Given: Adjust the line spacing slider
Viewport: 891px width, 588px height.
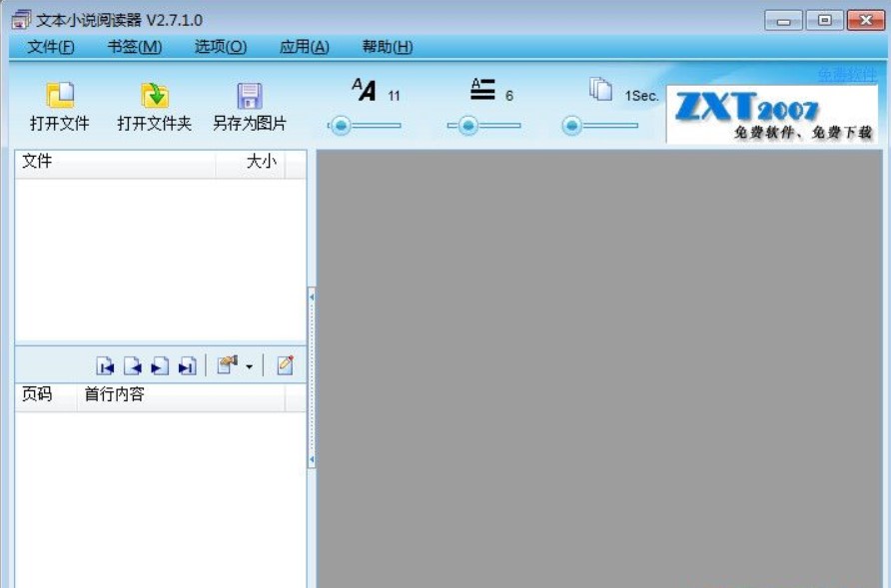Looking at the screenshot, I should 483,126.
